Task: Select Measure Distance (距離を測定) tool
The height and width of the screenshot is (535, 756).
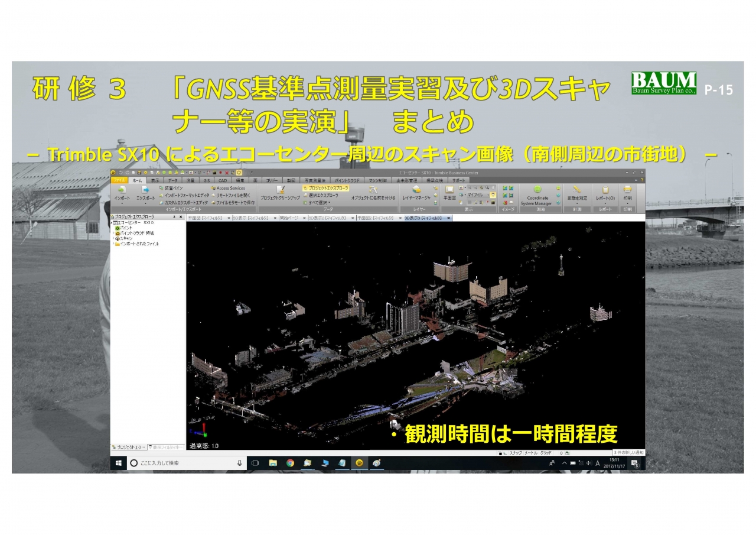Action: point(576,193)
